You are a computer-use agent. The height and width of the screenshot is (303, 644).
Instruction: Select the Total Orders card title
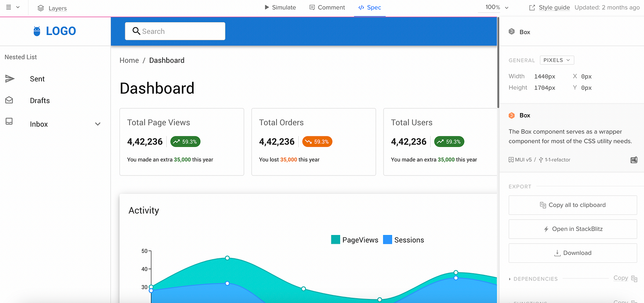(x=281, y=123)
